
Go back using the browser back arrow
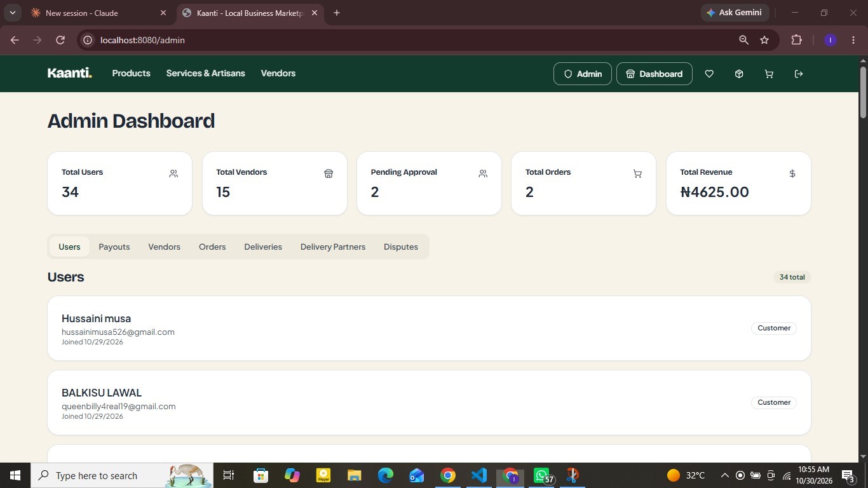coord(15,40)
